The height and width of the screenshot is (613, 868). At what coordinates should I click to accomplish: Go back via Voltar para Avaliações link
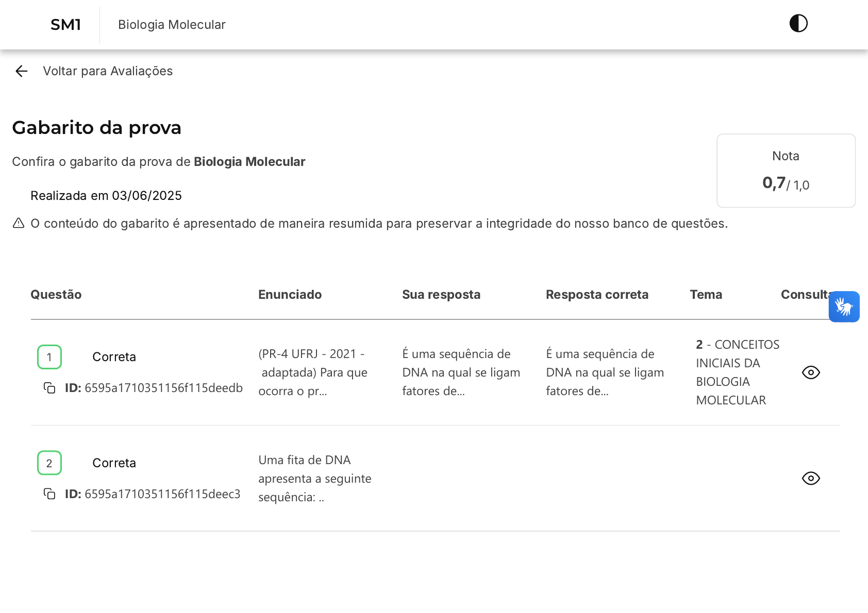coord(107,71)
